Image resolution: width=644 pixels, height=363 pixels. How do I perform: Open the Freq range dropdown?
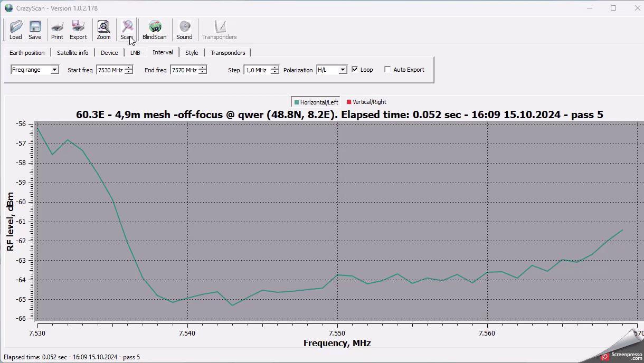click(x=54, y=70)
